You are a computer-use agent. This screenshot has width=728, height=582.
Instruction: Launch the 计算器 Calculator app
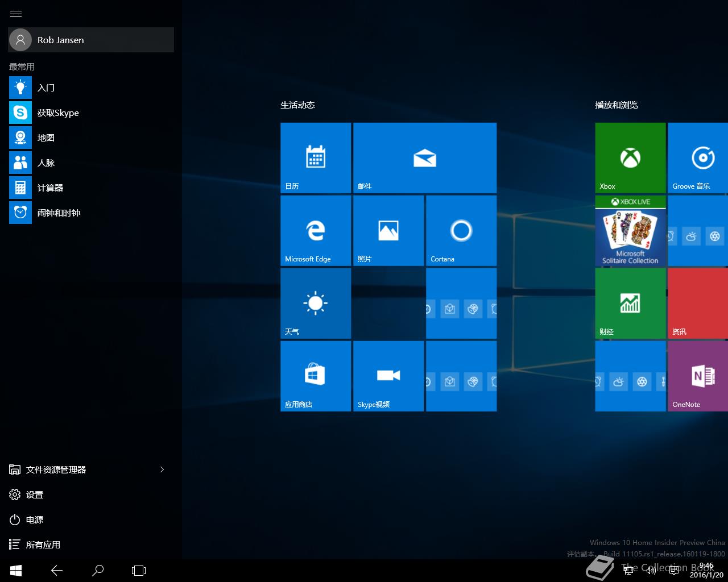click(91, 188)
